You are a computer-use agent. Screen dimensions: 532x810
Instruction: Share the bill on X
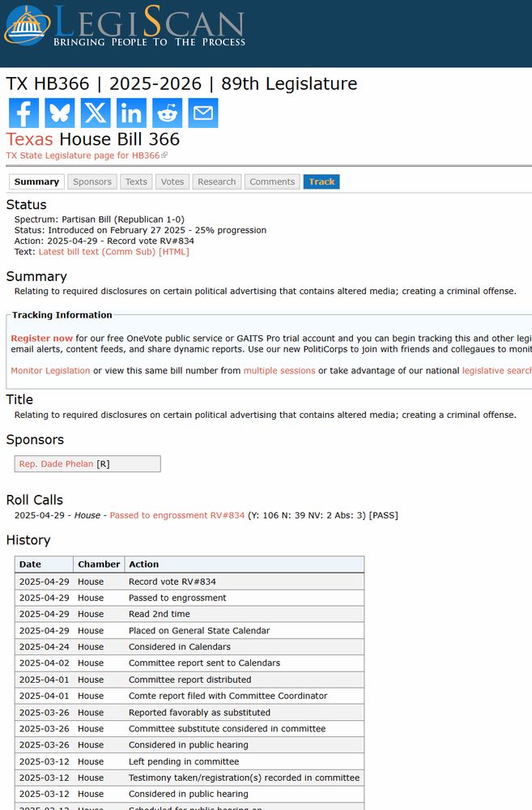point(96,113)
